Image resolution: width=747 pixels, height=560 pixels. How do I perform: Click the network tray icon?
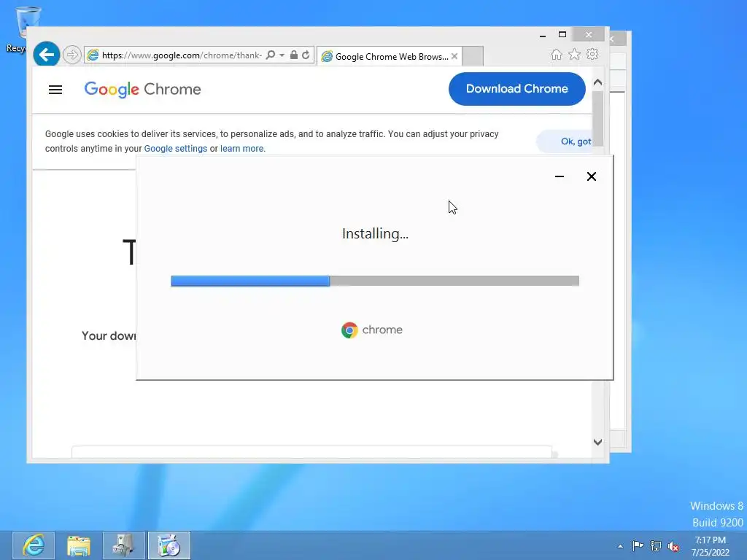(656, 546)
